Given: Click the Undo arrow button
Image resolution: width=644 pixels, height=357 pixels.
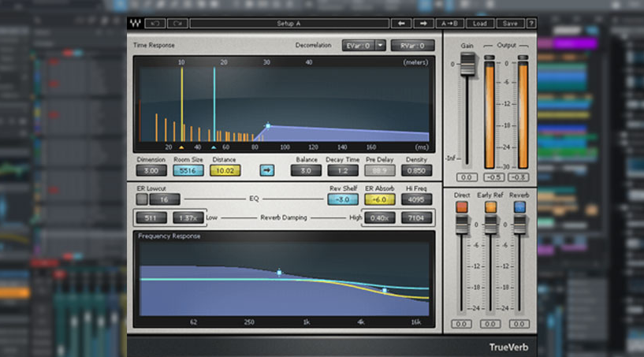Looking at the screenshot, I should (155, 24).
